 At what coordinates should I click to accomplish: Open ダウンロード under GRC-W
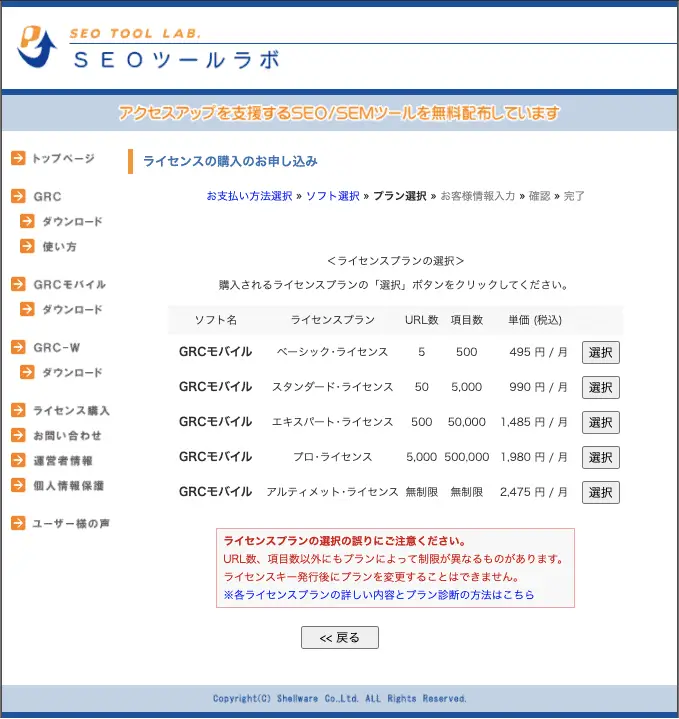click(x=72, y=372)
